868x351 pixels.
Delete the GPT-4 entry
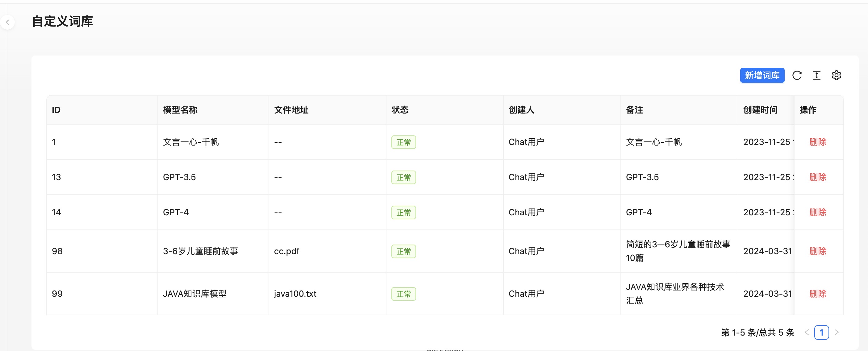tap(817, 212)
